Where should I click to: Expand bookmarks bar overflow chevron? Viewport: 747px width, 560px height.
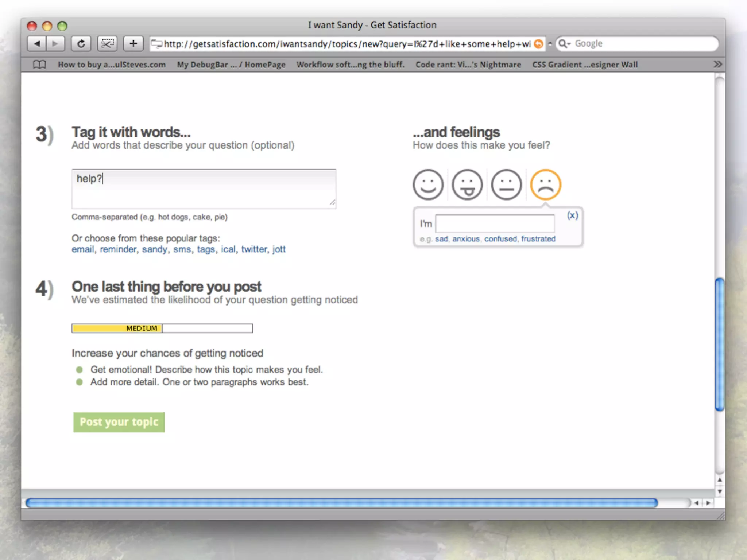[717, 65]
